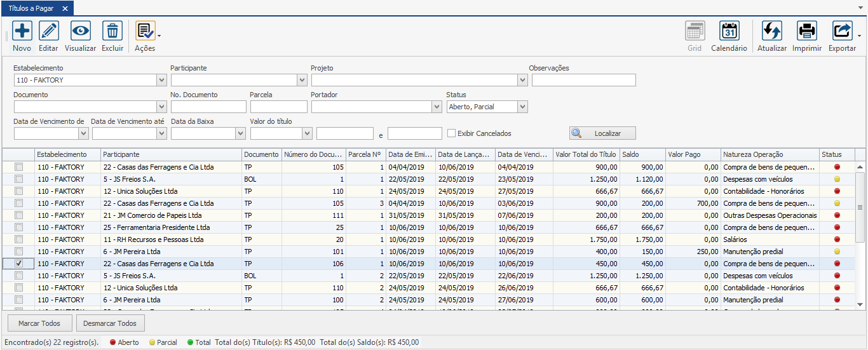Viewport: 868px width, 350px height.
Task: Expand the Estabelecimento dropdown
Action: [161, 80]
